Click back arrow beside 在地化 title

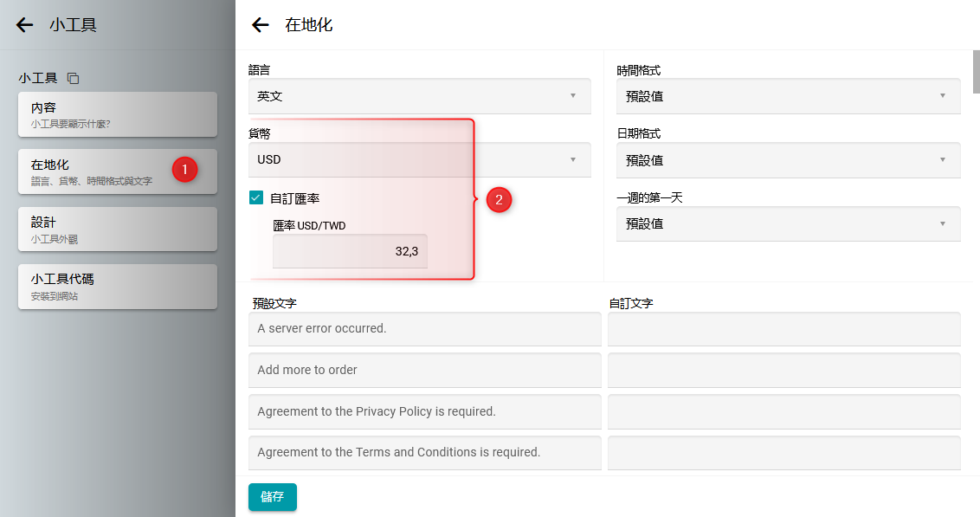point(260,25)
